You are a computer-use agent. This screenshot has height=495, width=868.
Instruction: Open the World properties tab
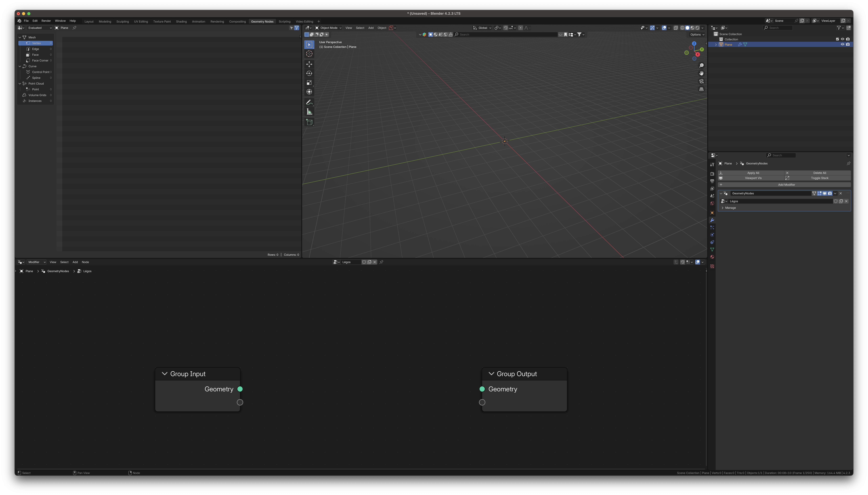(712, 203)
